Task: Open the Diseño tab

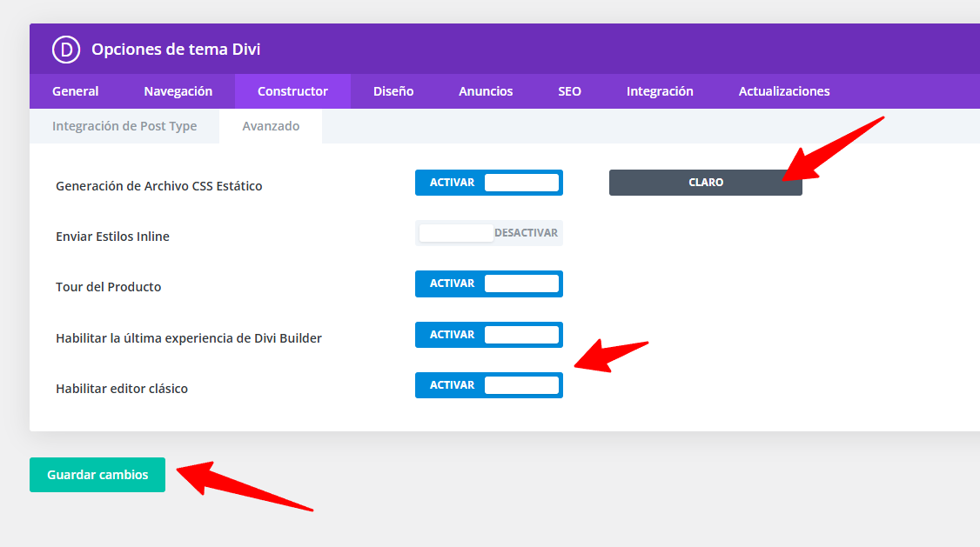Action: tap(393, 91)
